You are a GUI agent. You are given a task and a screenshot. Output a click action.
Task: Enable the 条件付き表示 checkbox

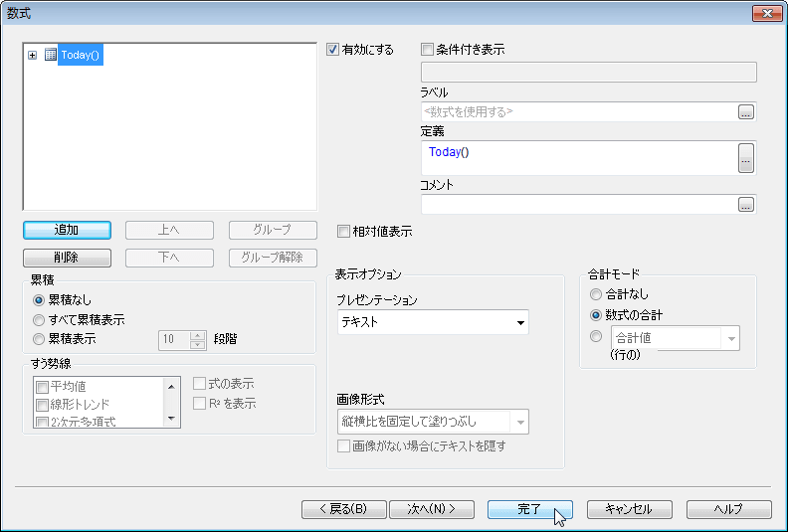coord(428,49)
